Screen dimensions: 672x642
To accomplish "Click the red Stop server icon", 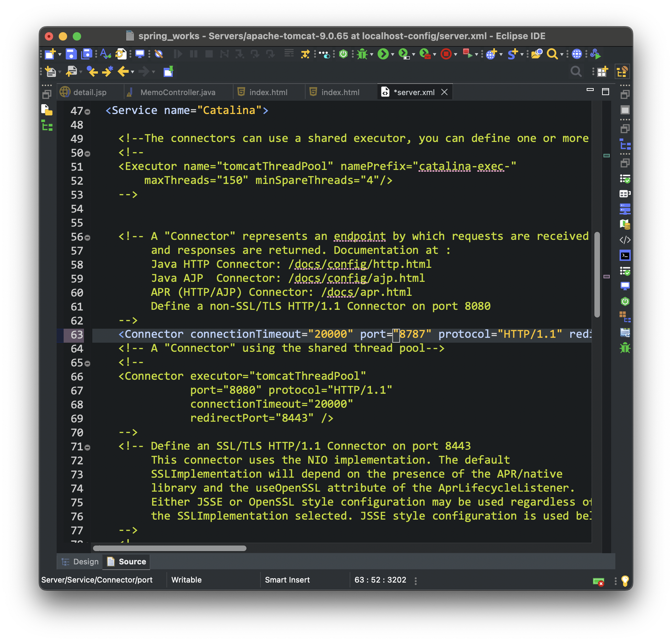I will click(446, 54).
